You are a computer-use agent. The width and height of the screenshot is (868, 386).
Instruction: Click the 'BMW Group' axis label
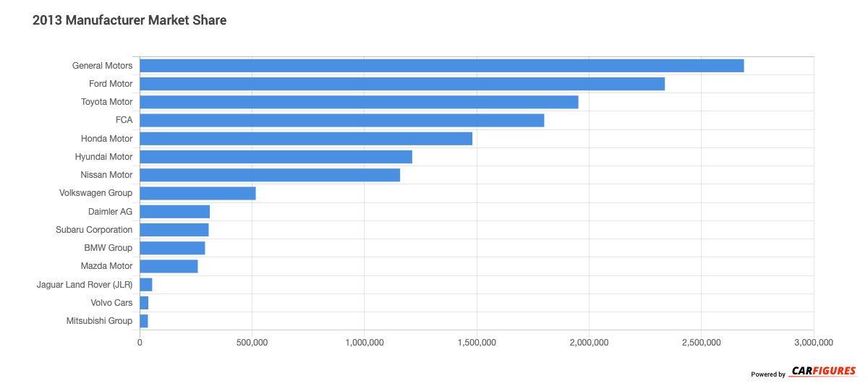pyautogui.click(x=109, y=248)
